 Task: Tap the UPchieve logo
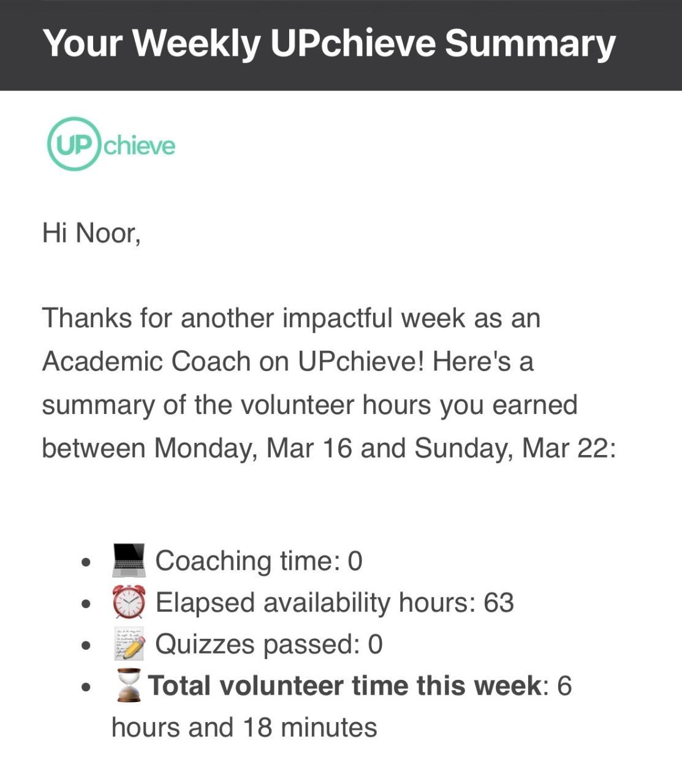pos(111,144)
